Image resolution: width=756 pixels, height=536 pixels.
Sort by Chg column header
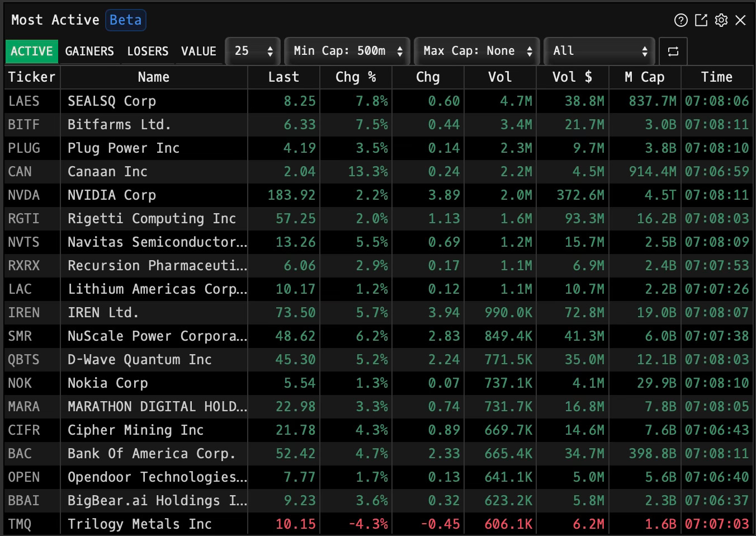pyautogui.click(x=428, y=77)
